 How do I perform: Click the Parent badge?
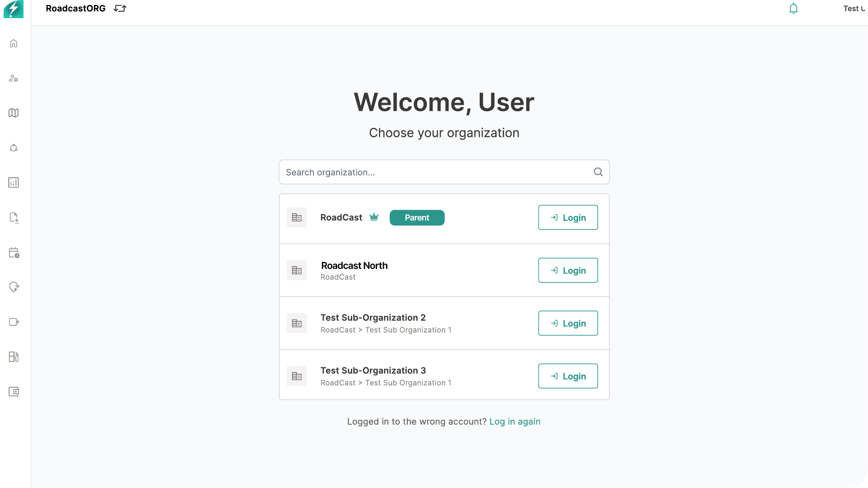(x=417, y=218)
